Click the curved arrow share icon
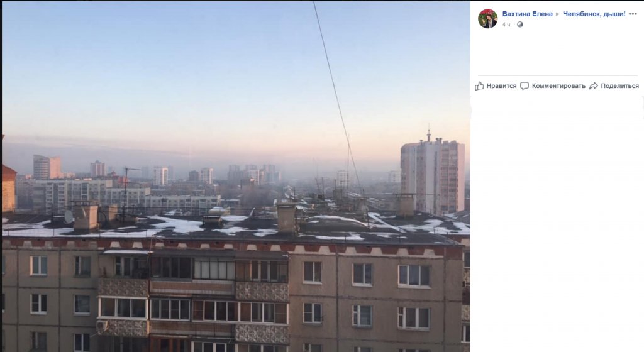This screenshot has height=352, width=644. point(594,85)
